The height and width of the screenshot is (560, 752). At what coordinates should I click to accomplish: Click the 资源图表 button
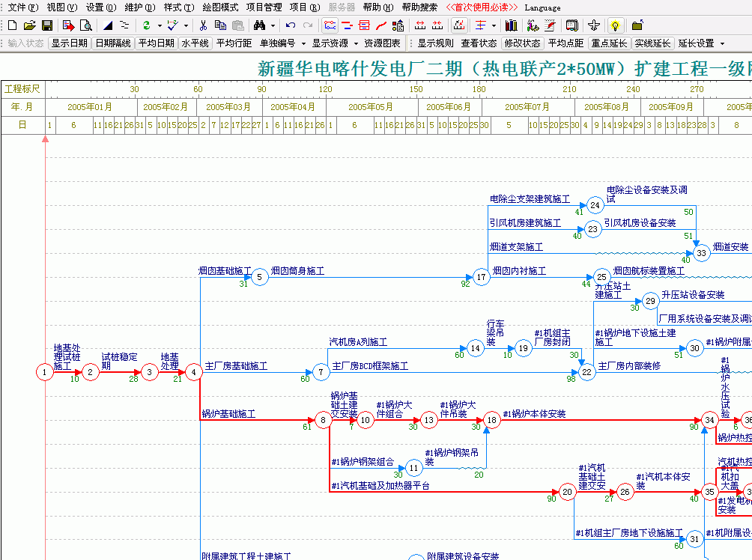(382, 43)
